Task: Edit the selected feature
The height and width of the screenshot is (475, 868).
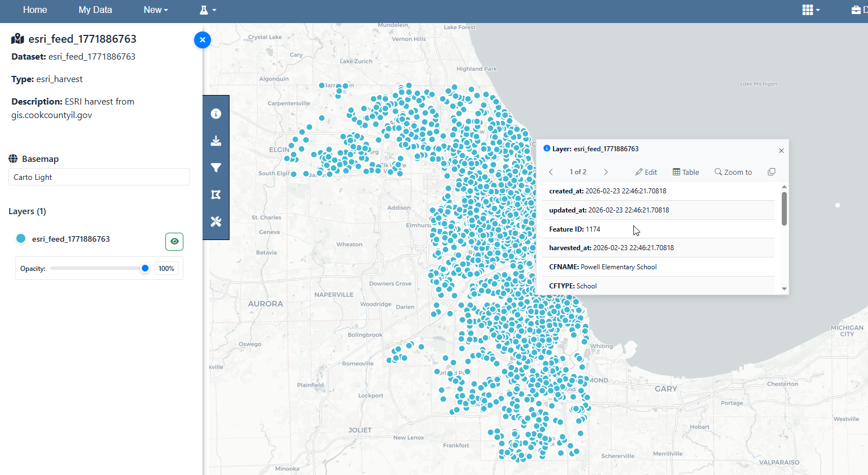Action: (646, 172)
